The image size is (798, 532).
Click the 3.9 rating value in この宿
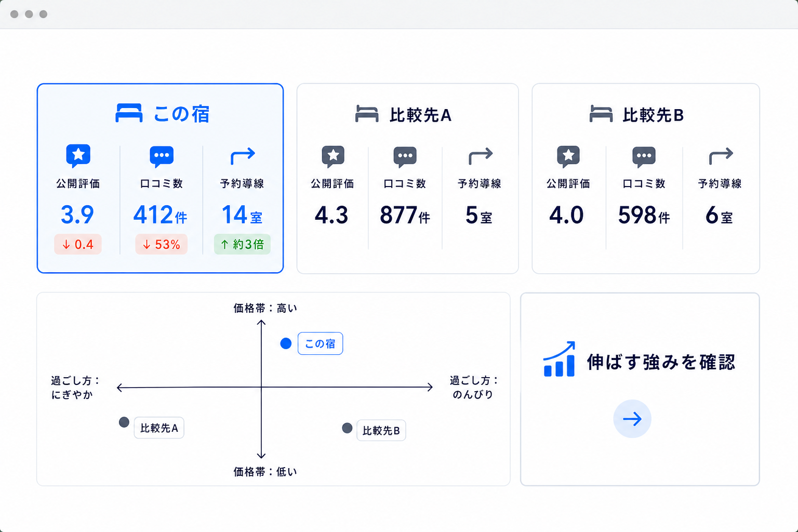pos(77,215)
